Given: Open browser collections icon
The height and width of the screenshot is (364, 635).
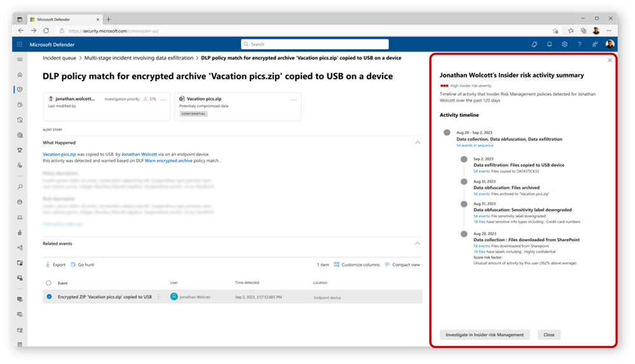Looking at the screenshot, I should pyautogui.click(x=584, y=30).
